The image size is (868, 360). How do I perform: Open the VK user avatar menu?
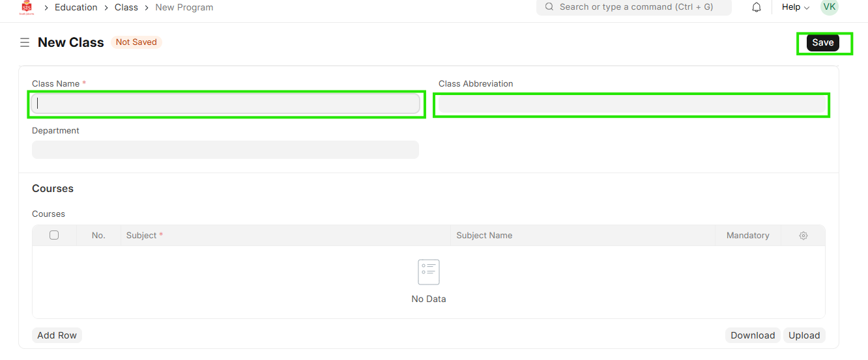829,7
